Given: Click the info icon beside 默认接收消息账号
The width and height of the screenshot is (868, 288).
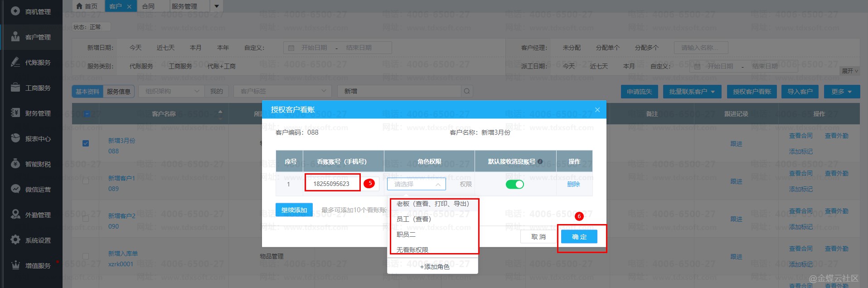Looking at the screenshot, I should 540,161.
